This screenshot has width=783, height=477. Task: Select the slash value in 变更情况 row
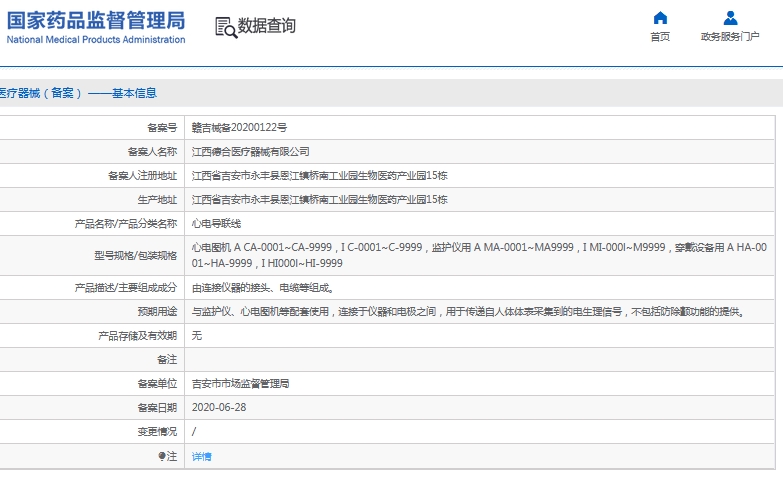[x=194, y=432]
